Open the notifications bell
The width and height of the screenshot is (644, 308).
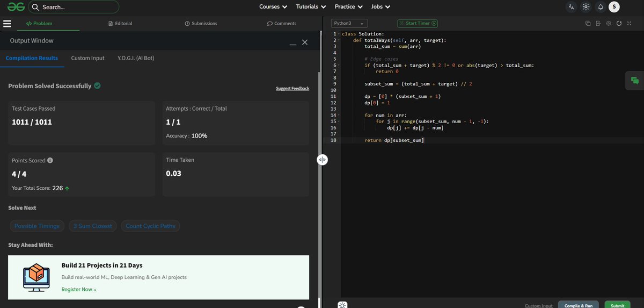601,7
